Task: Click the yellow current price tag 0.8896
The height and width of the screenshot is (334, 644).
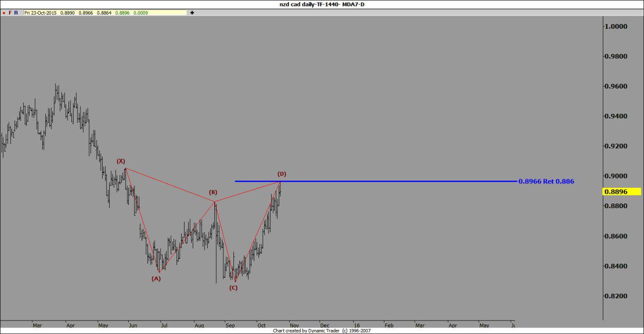Action: pos(621,191)
